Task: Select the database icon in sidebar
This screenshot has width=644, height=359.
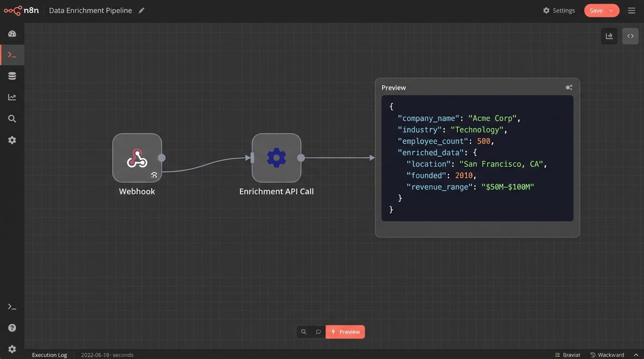Action: pos(12,76)
